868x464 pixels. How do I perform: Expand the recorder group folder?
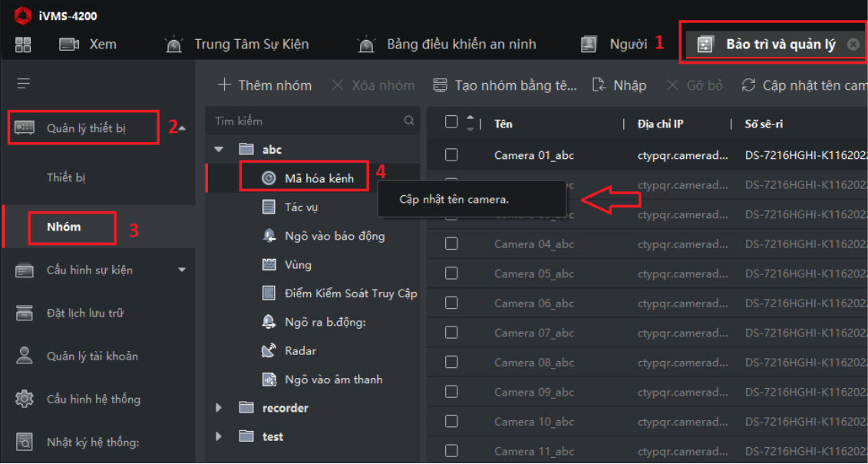pos(219,408)
